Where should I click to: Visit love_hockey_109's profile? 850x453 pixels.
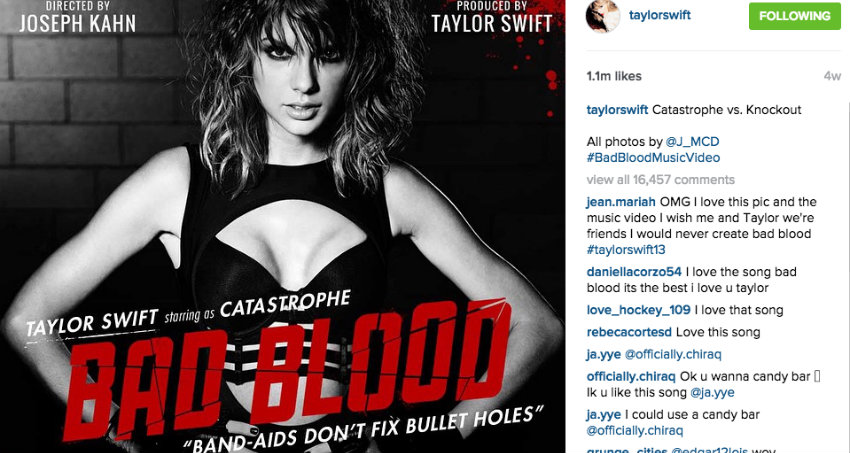pyautogui.click(x=639, y=310)
